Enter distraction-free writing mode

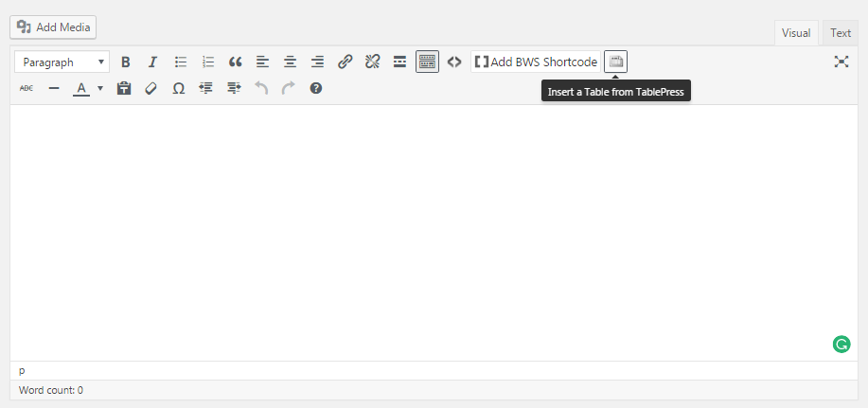pyautogui.click(x=841, y=62)
